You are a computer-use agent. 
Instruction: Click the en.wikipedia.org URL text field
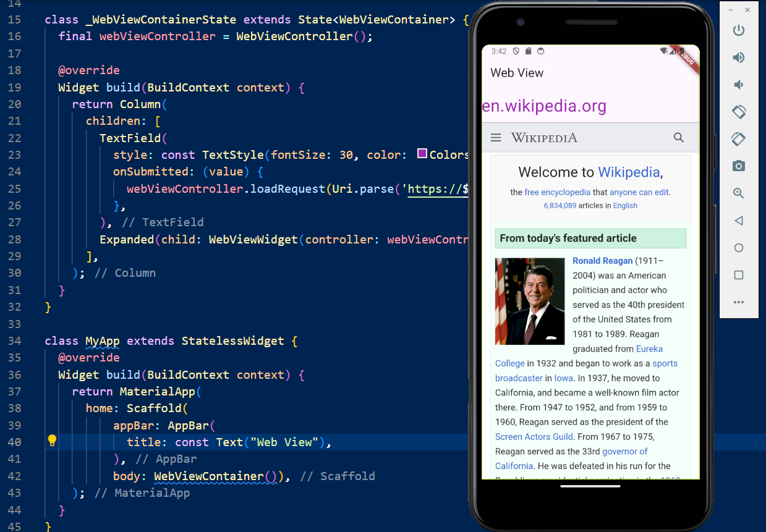(x=544, y=106)
